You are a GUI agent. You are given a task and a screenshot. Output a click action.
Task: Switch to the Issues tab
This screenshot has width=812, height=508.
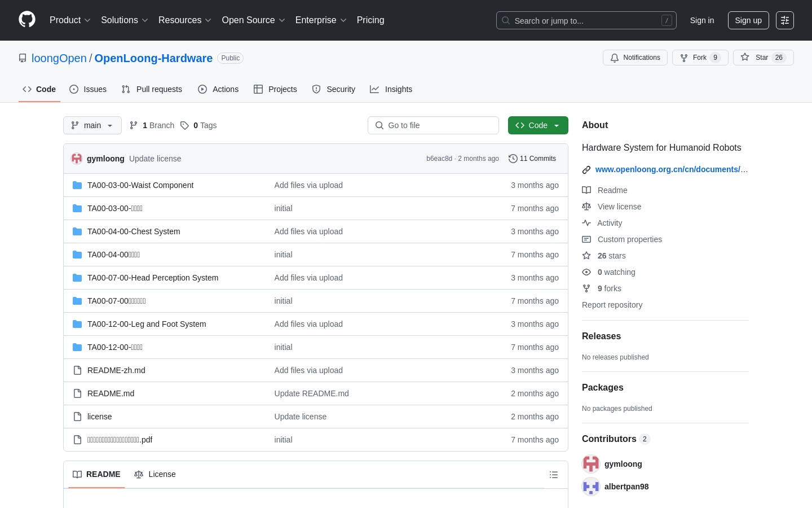[88, 89]
